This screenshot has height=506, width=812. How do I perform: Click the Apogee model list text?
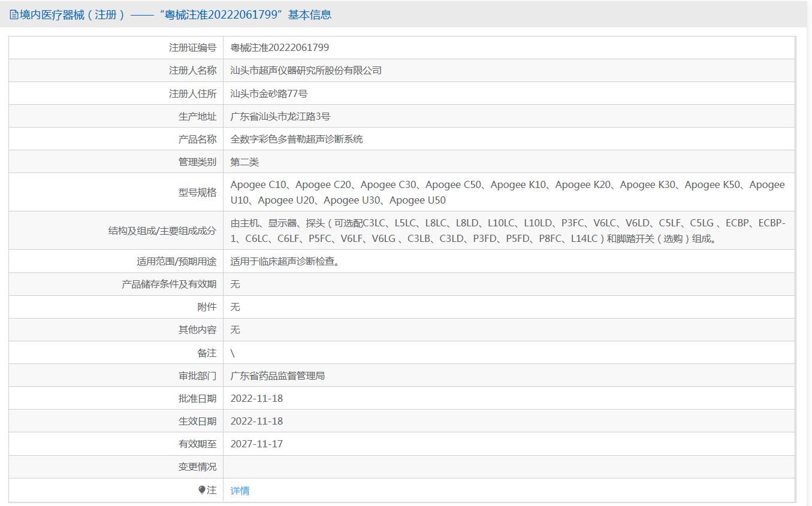[x=508, y=192]
